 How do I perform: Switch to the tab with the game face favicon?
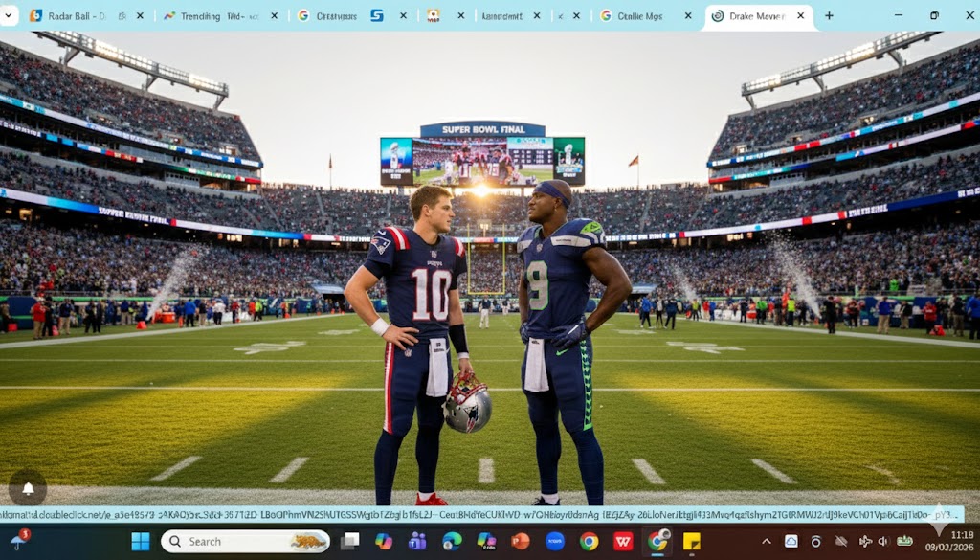(434, 16)
